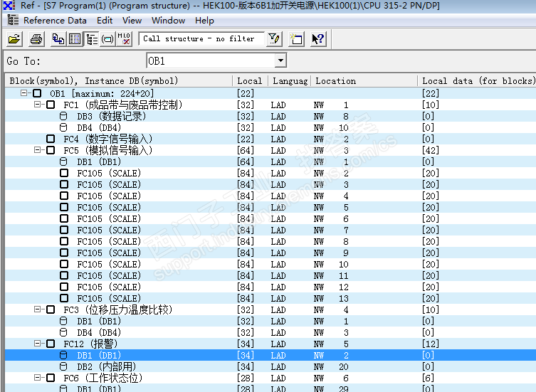The width and height of the screenshot is (536, 392).
Task: Click the FC6 block icon
Action: [51, 378]
